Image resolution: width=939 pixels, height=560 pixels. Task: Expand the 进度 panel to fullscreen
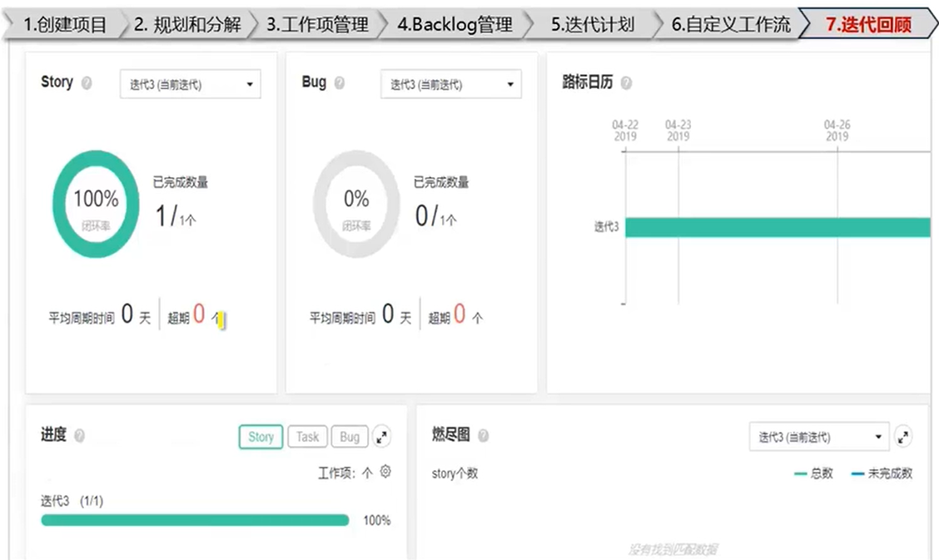pyautogui.click(x=382, y=436)
